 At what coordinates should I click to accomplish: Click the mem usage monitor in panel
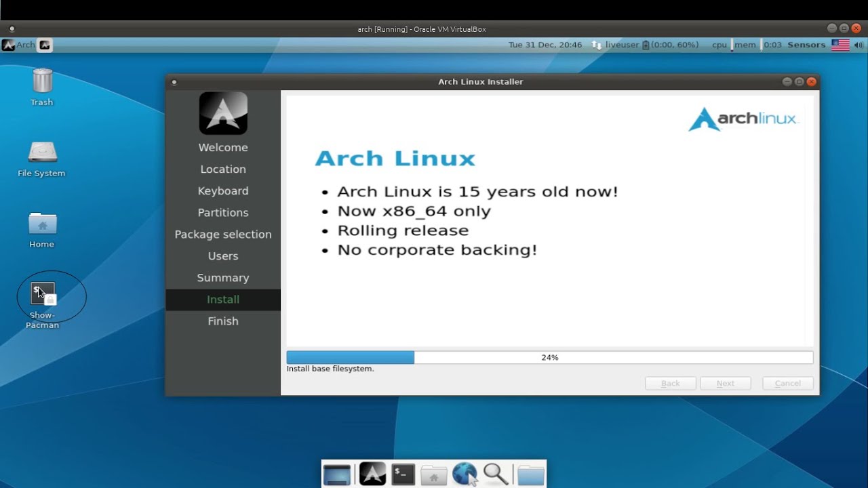tap(745, 45)
